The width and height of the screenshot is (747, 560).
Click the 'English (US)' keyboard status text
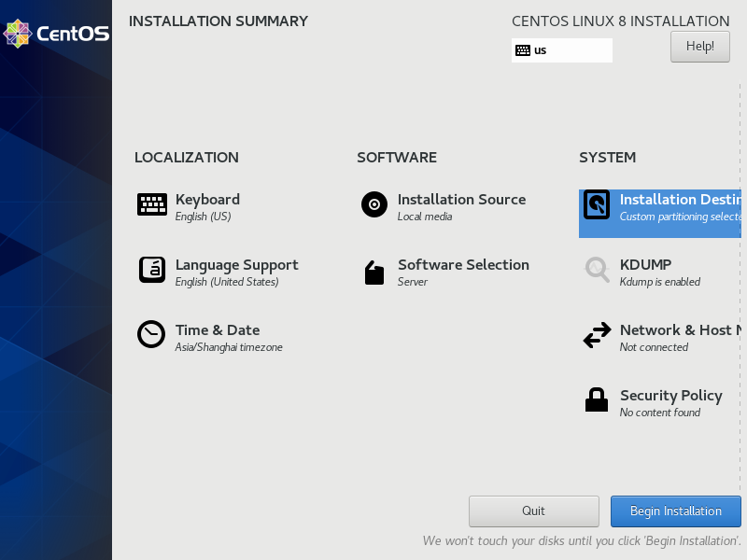click(x=203, y=217)
